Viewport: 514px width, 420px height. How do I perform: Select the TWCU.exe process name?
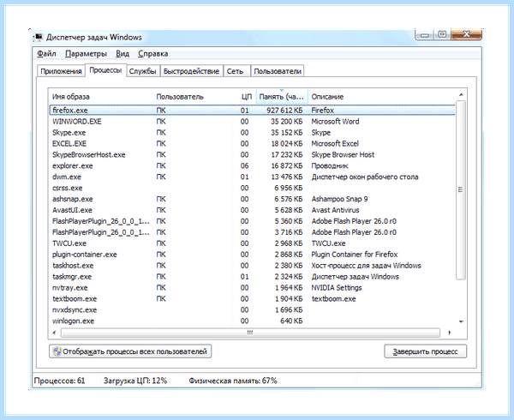[69, 243]
